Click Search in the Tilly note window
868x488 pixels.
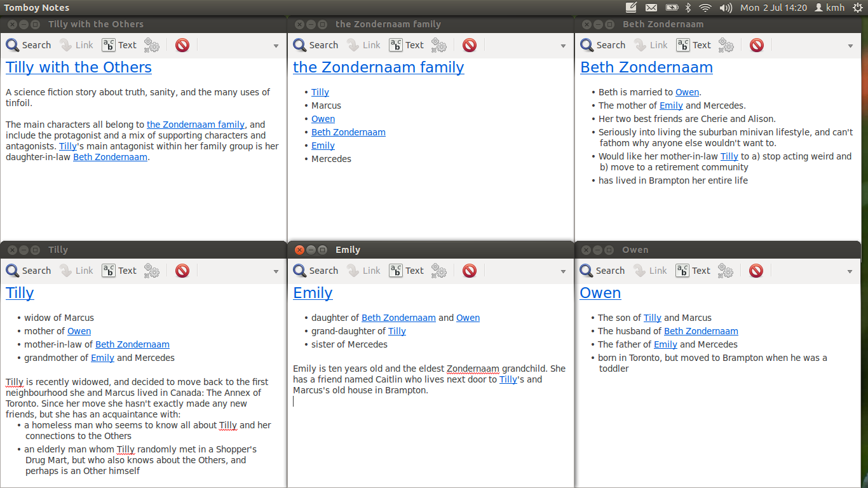coord(28,271)
